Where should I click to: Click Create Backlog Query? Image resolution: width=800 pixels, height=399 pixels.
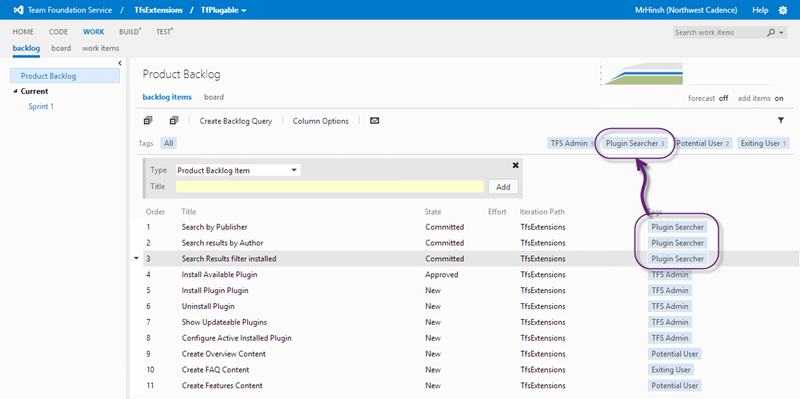coord(236,121)
